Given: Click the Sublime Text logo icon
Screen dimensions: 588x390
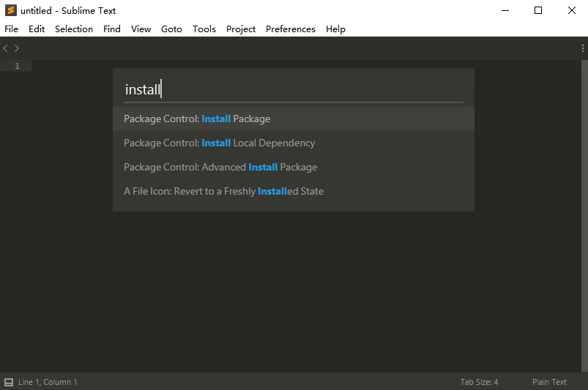Looking at the screenshot, I should (10, 10).
